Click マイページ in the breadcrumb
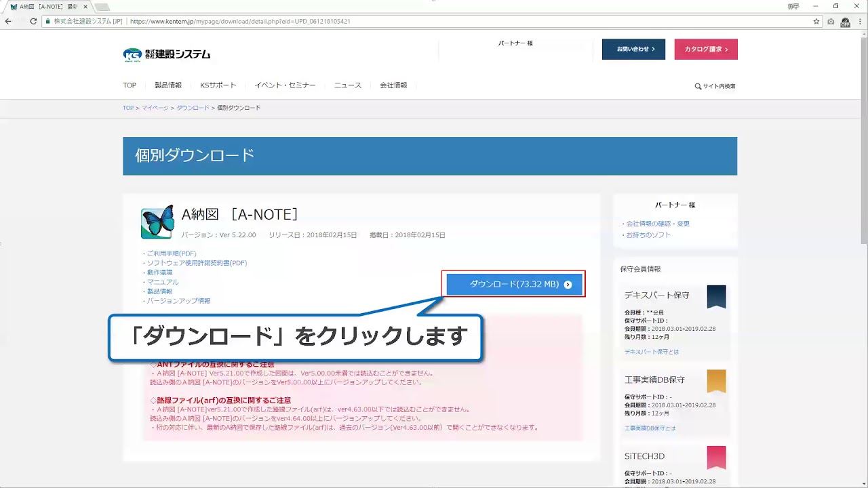The height and width of the screenshot is (488, 868). (x=155, y=108)
